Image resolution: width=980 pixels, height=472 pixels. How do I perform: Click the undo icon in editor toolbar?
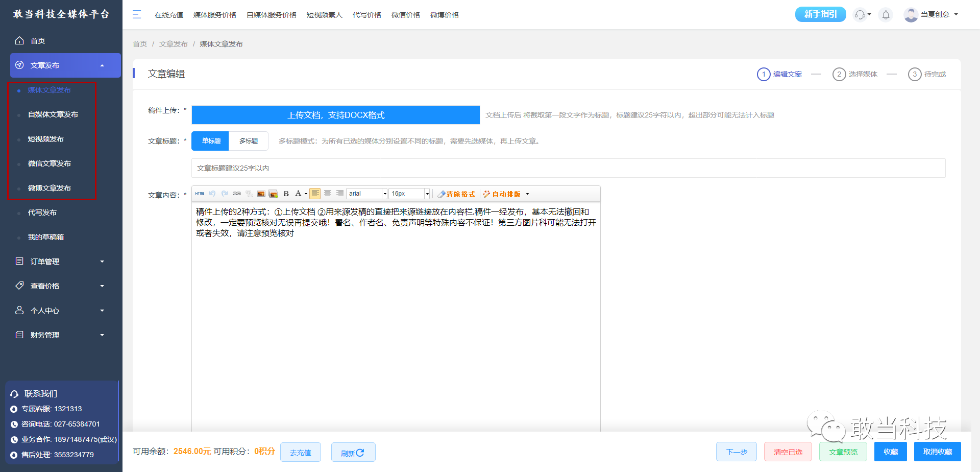click(x=212, y=194)
